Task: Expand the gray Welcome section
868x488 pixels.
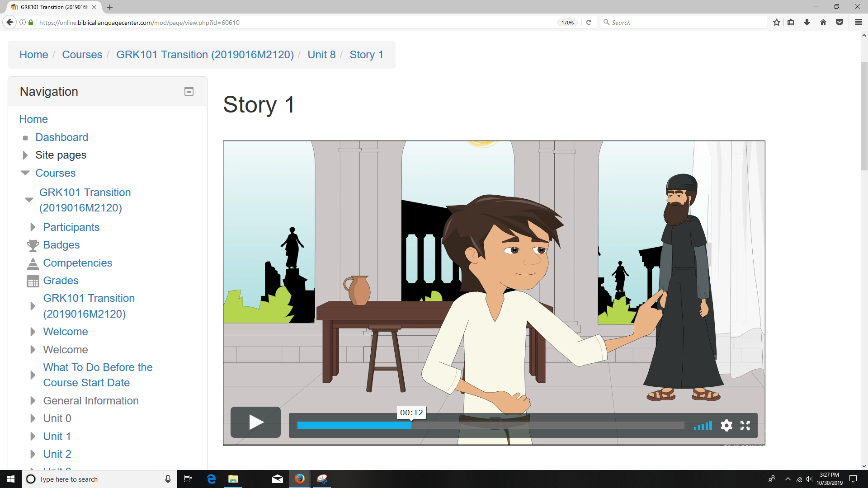Action: [33, 350]
